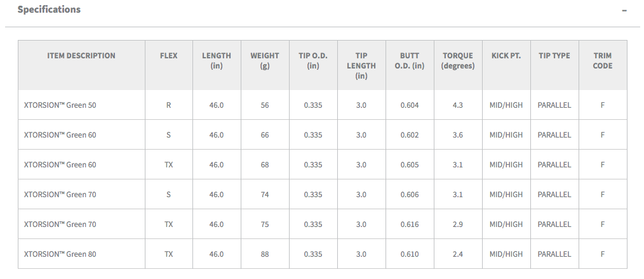Select the XTORSION Green 50 row name
The height and width of the screenshot is (279, 644).
tap(60, 105)
